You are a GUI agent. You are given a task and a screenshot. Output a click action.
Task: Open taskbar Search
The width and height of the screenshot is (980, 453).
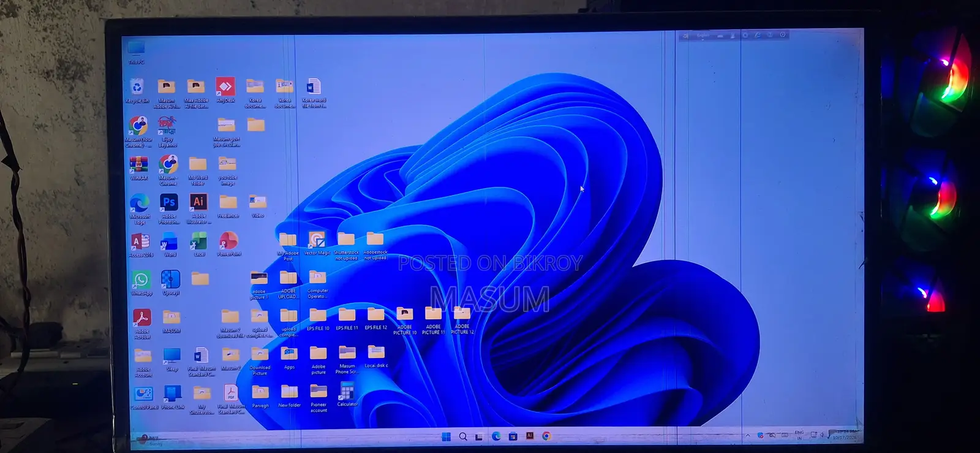point(463,436)
